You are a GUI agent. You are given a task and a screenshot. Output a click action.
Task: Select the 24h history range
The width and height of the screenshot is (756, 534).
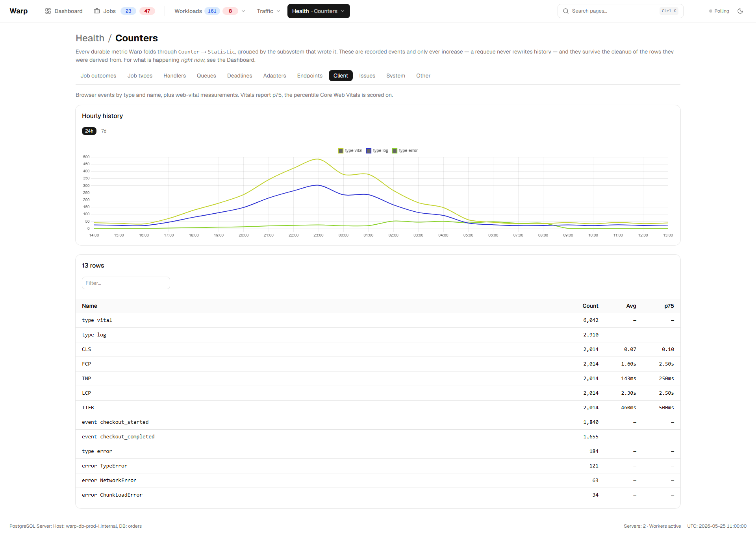89,131
